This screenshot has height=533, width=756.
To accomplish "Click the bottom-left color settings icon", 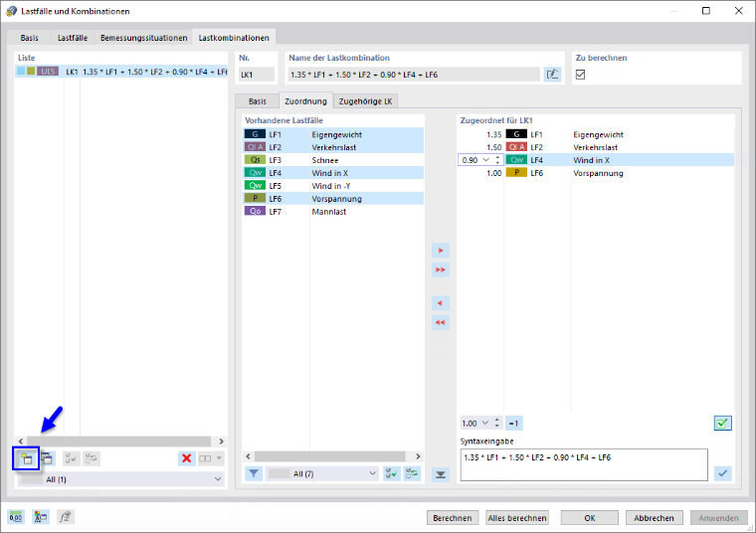I will click(x=41, y=517).
